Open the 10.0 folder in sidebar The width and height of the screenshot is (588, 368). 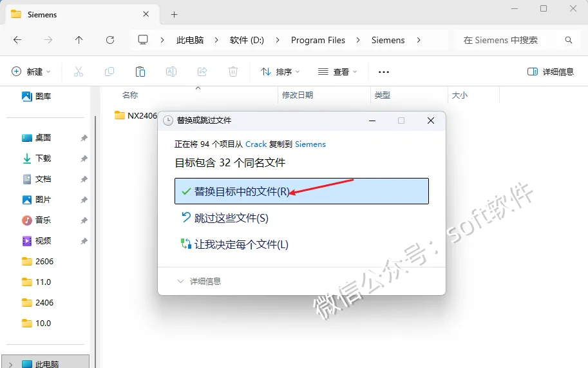click(36, 324)
